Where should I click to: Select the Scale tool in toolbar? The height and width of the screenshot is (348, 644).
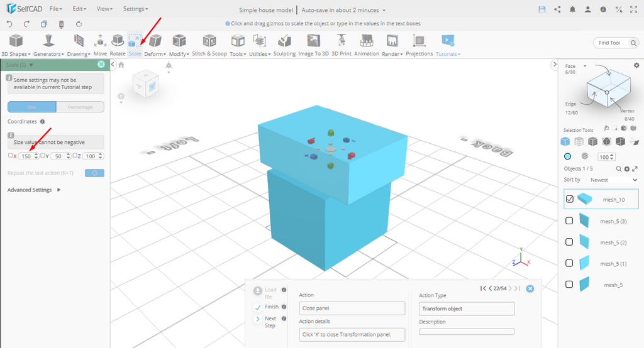(135, 45)
